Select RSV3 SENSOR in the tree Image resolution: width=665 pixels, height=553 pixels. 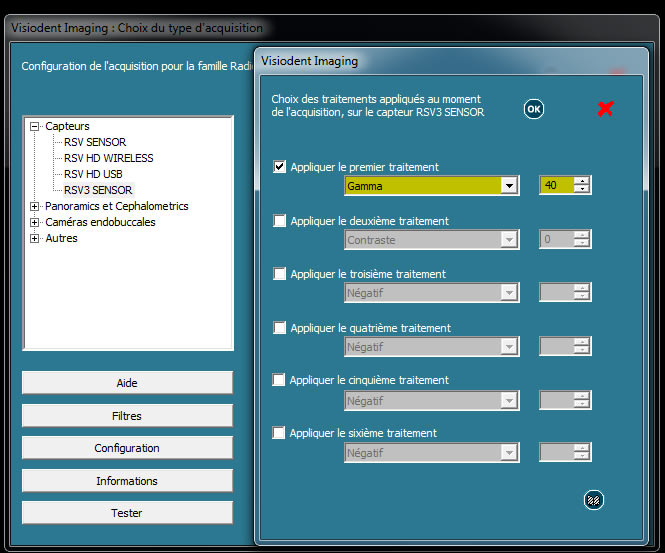coord(98,190)
